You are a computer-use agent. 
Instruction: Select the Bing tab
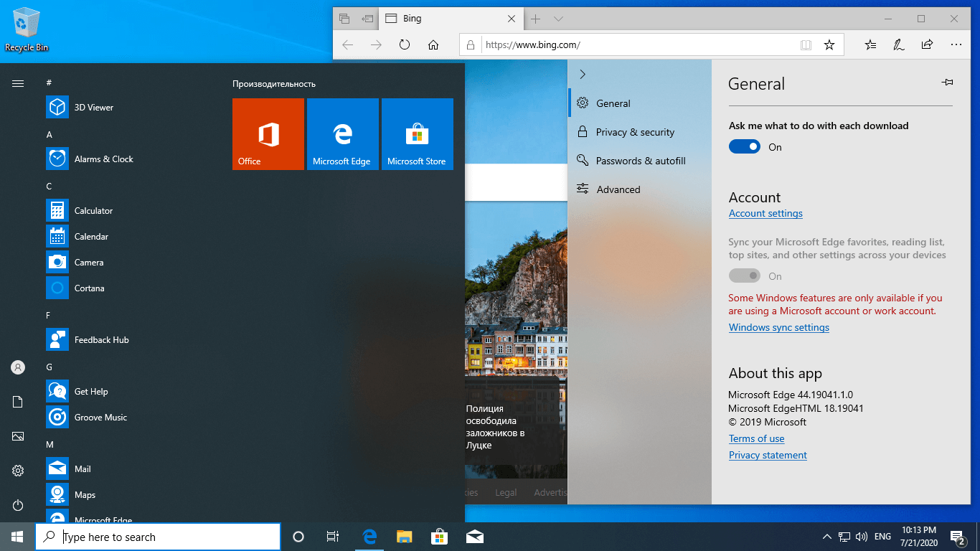coord(451,19)
